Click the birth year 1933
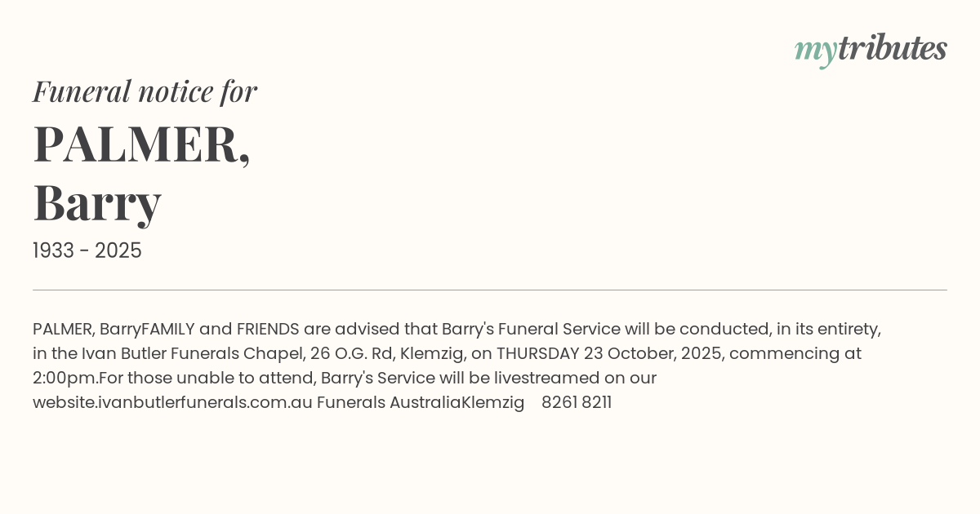This screenshot has height=514, width=980. pyautogui.click(x=56, y=250)
